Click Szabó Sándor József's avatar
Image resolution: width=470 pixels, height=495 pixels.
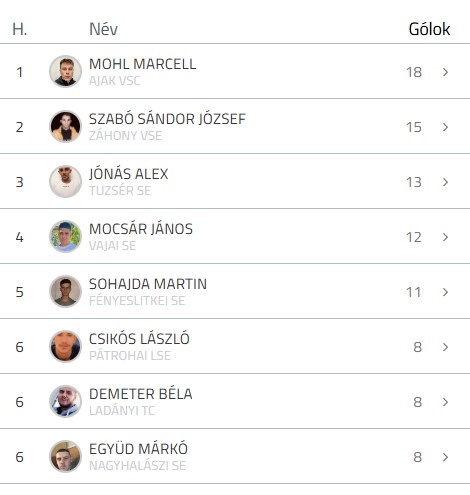tap(65, 126)
